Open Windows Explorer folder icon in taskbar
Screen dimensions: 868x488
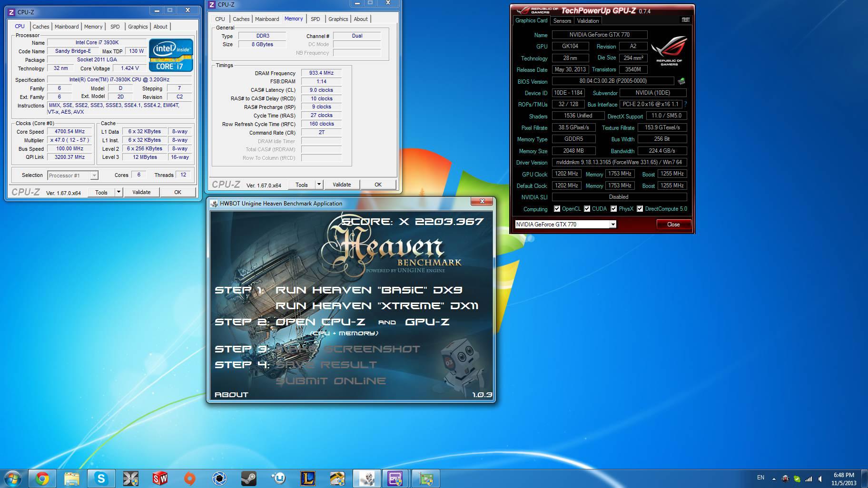click(x=72, y=478)
